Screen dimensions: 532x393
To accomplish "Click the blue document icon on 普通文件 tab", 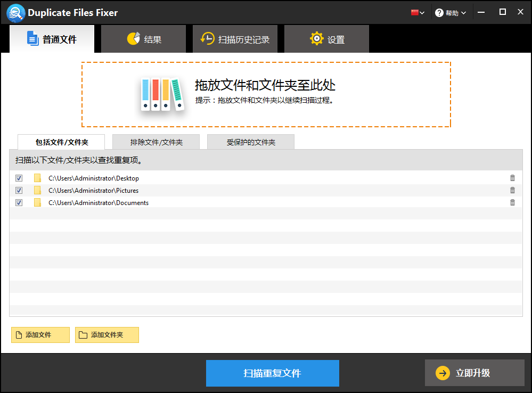I will pyautogui.click(x=32, y=38).
